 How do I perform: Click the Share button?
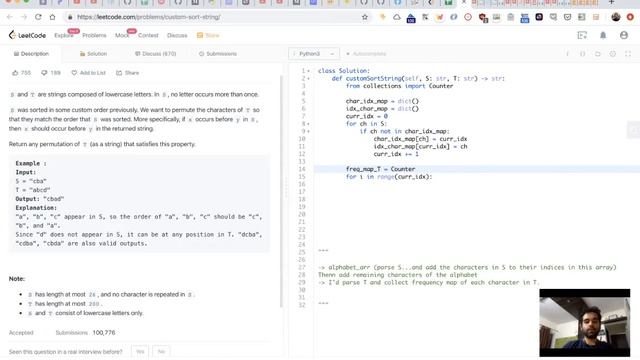[x=128, y=73]
